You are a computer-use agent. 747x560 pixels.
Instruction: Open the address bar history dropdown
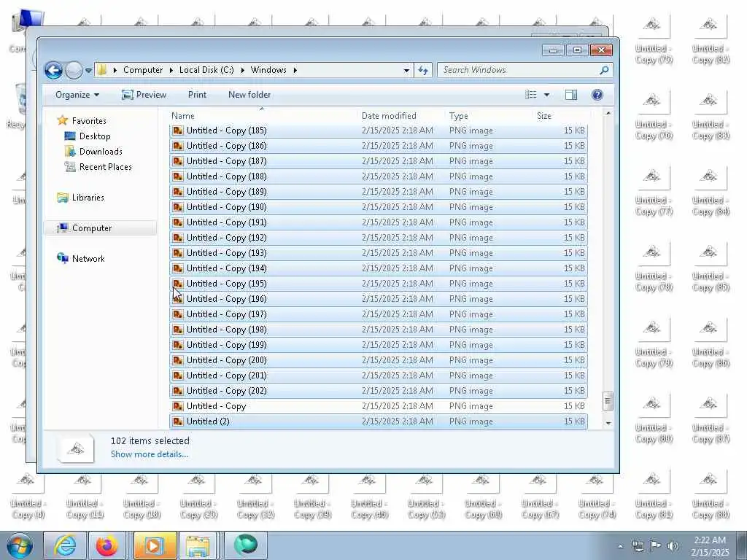[x=406, y=71]
